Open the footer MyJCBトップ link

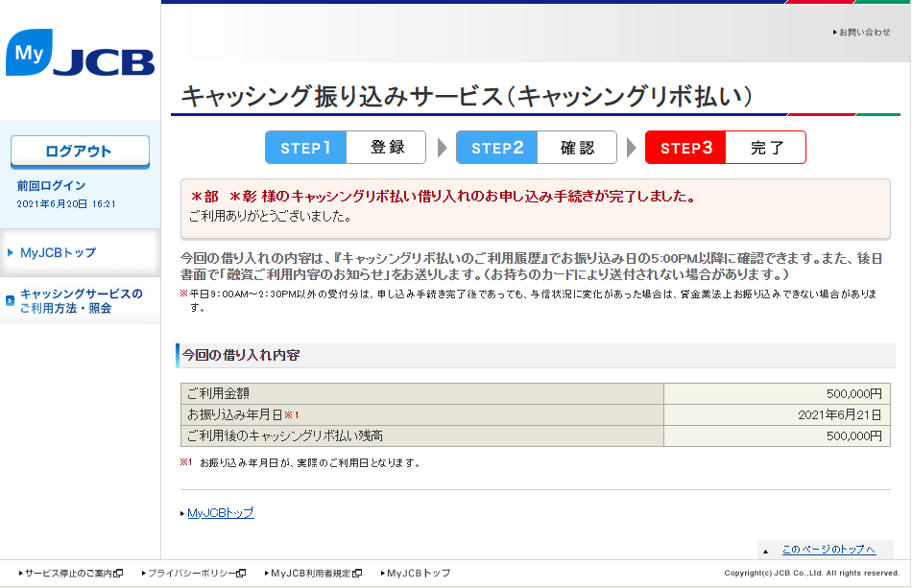(x=418, y=574)
